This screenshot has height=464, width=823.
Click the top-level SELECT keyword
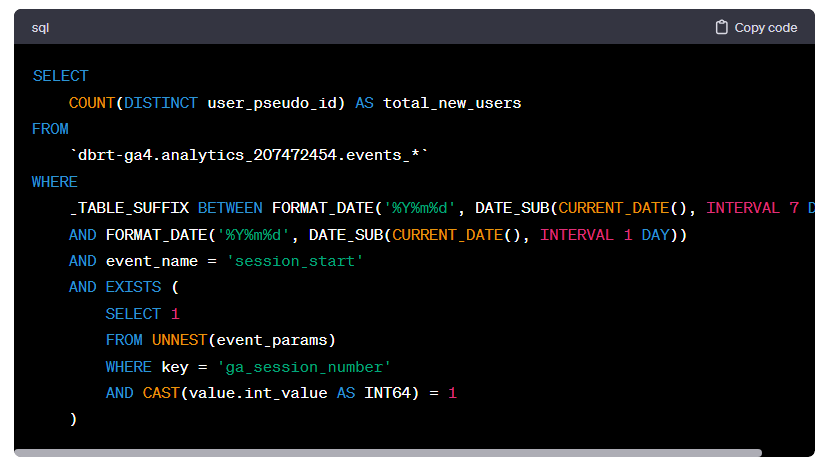click(x=60, y=76)
